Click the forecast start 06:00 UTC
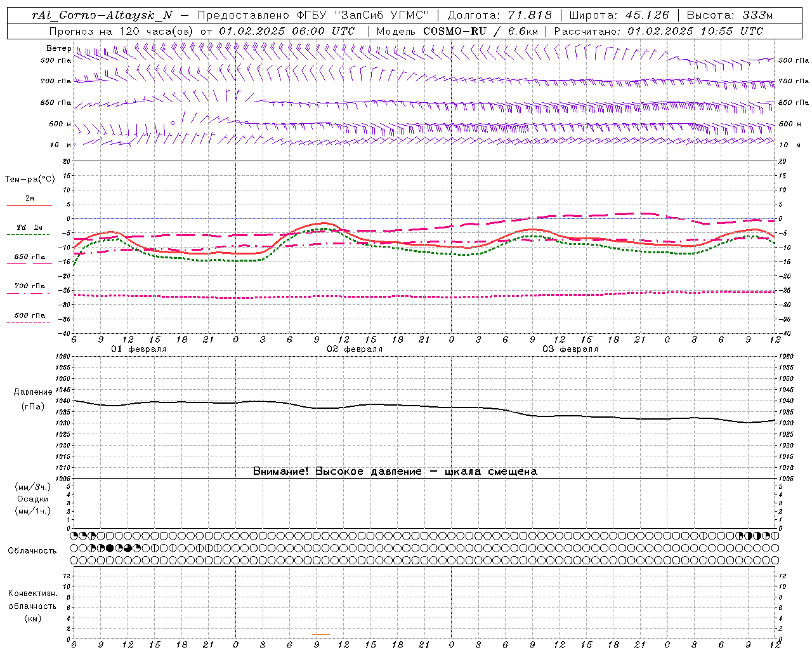812x650 pixels. 324,31
